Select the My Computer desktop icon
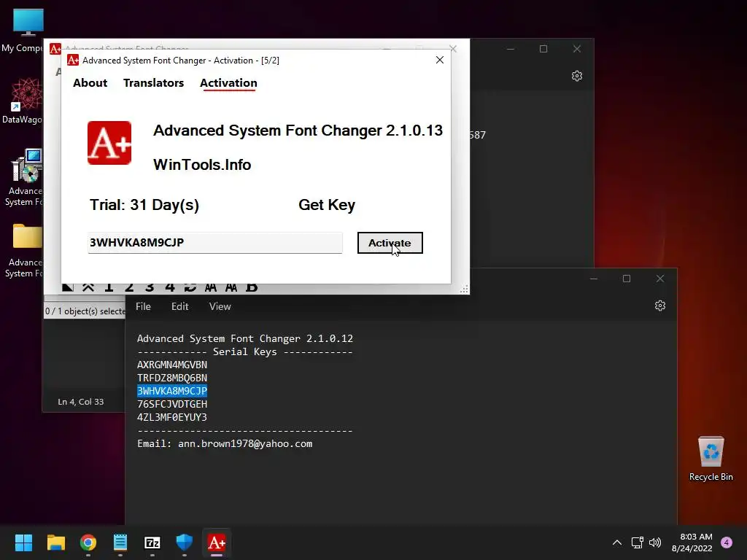The width and height of the screenshot is (747, 560). point(28,30)
